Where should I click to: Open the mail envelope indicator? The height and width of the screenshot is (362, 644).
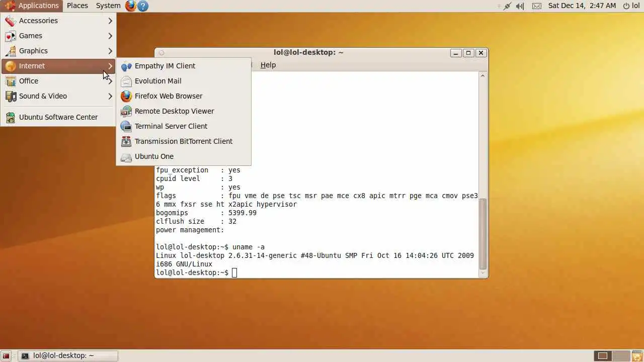[537, 6]
